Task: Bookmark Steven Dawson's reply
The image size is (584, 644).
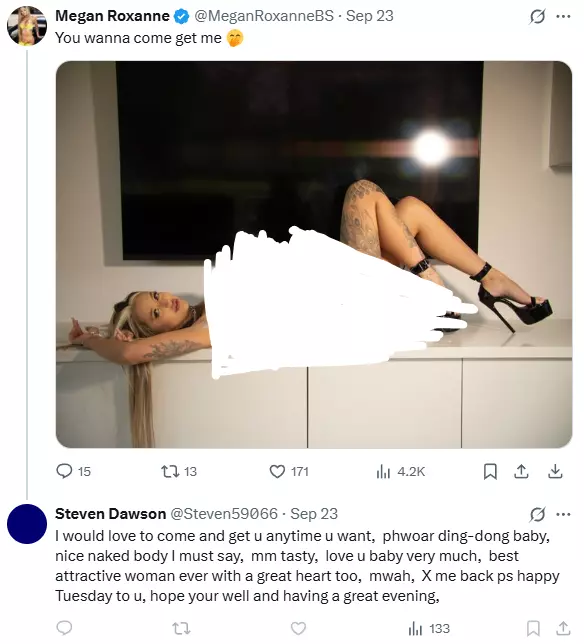Action: [533, 628]
